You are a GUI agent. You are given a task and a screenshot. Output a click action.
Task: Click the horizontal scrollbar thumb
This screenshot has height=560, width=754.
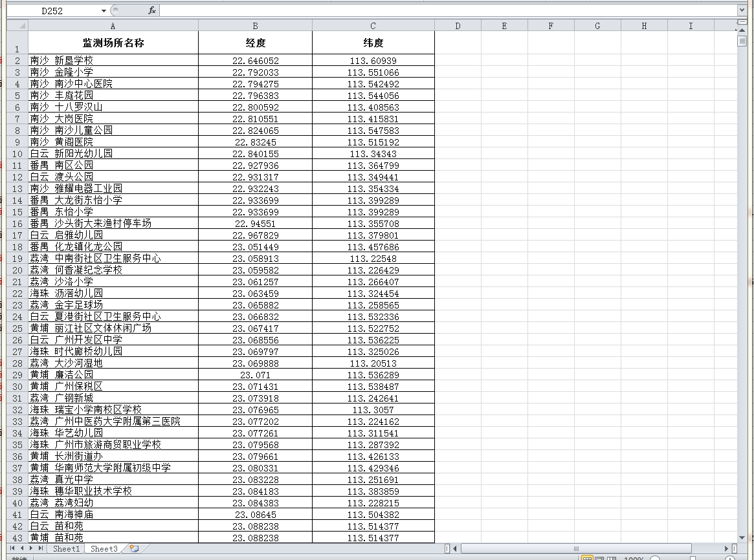point(576,548)
